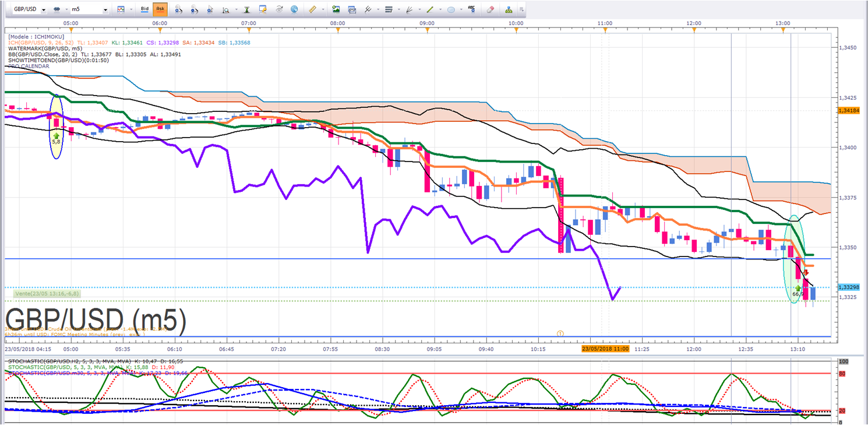Click the highlighted 23/05/2018 11:00 time label

point(605,348)
